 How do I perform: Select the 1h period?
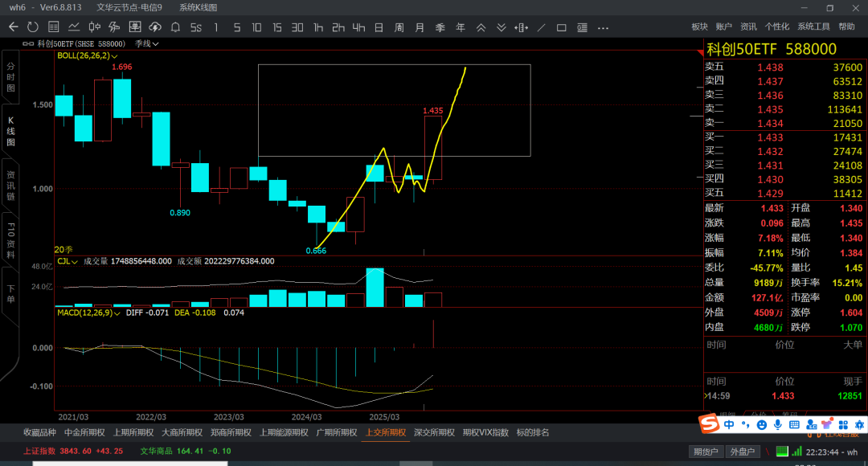click(317, 27)
